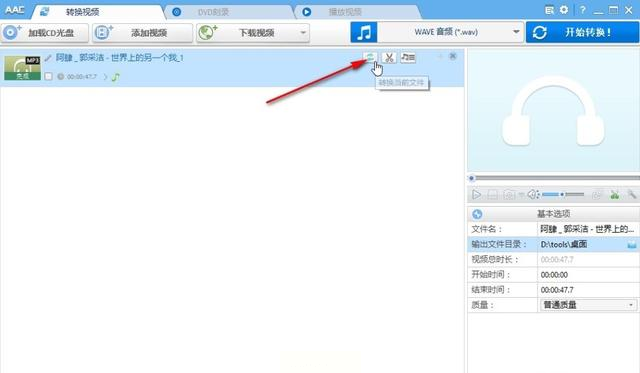Open settings gear icon in the title bar

[564, 10]
